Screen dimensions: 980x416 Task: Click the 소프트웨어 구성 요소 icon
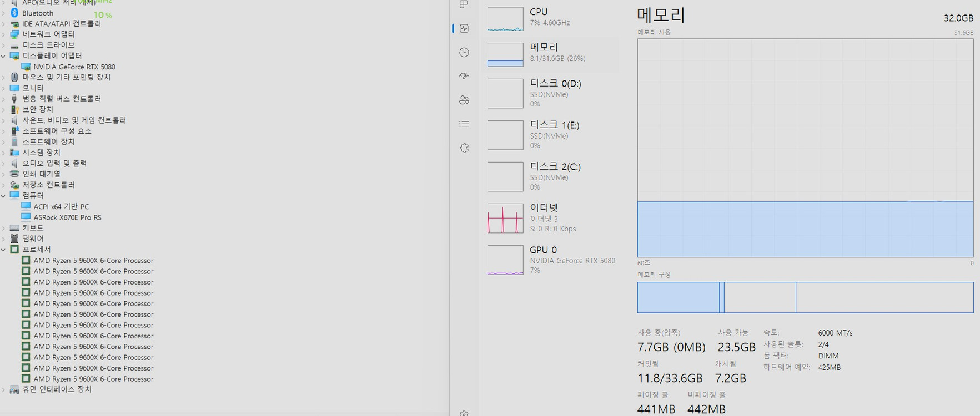(14, 131)
